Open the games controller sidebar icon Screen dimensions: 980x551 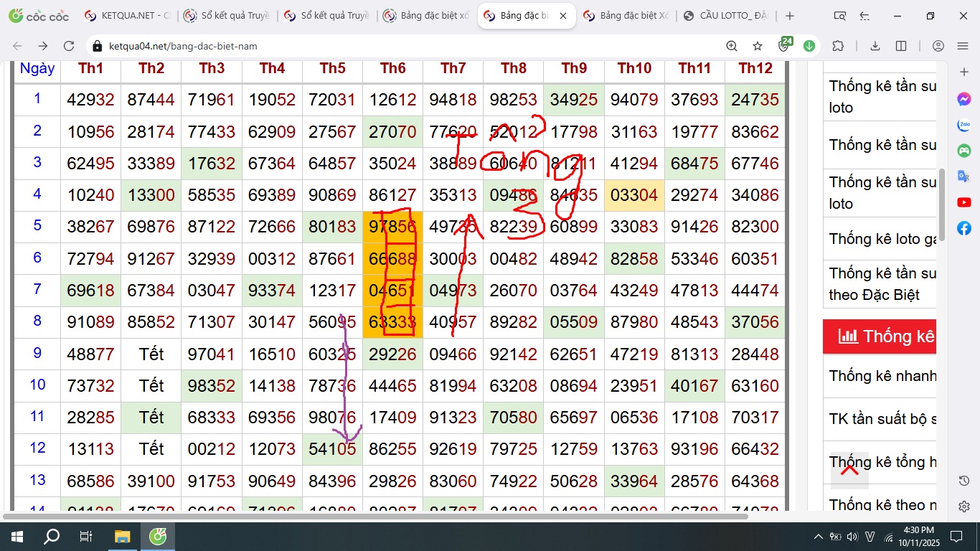coord(964,151)
